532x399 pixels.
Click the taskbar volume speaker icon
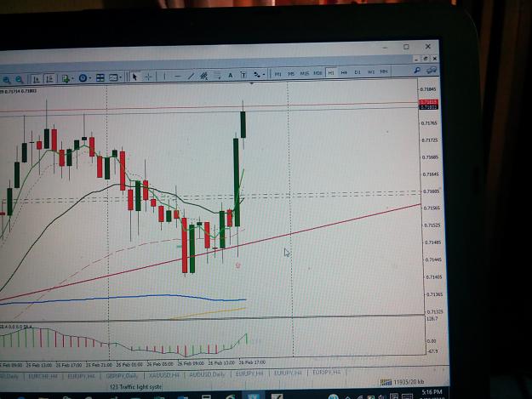tap(383, 396)
